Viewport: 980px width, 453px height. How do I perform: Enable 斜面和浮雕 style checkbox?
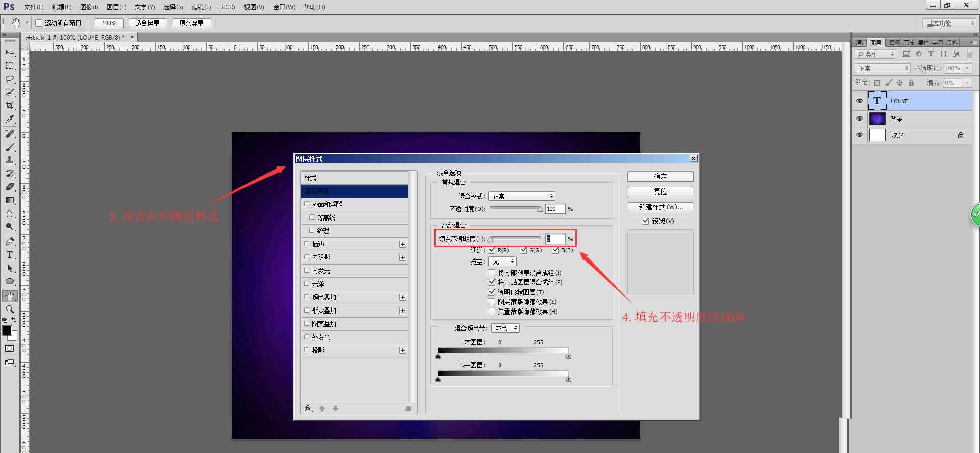coord(307,204)
